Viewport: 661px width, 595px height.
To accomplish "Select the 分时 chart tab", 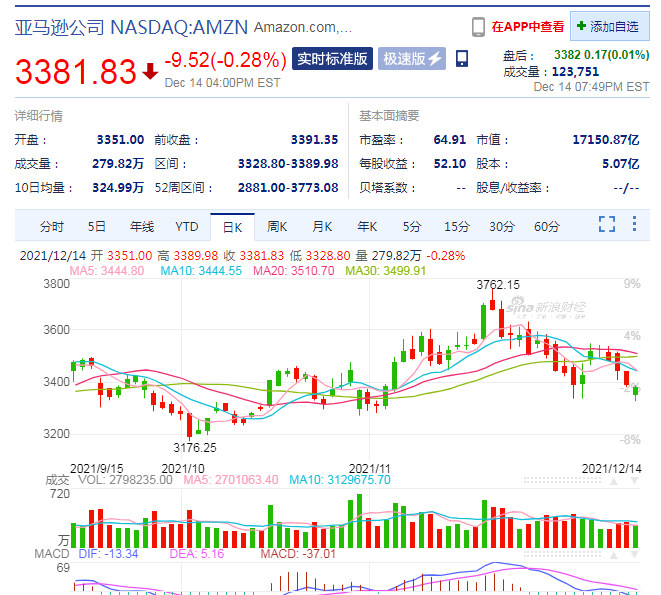I will point(51,227).
